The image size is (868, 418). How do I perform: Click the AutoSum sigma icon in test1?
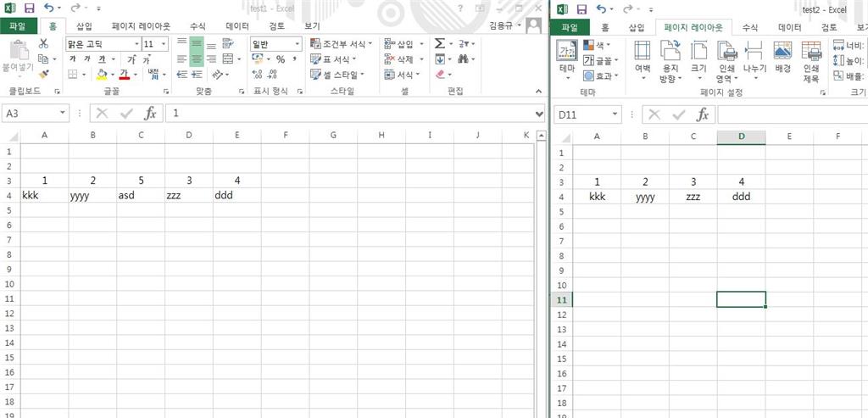point(440,44)
